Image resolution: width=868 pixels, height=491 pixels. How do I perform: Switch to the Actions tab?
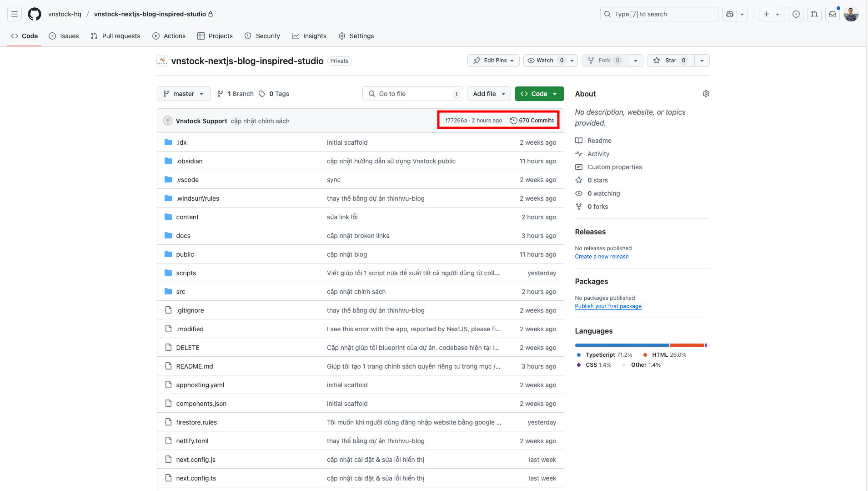[169, 36]
